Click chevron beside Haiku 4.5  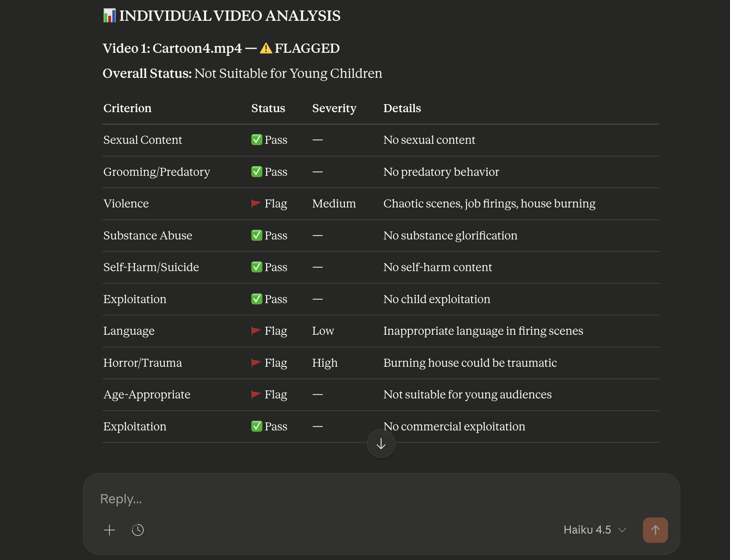[622, 530]
